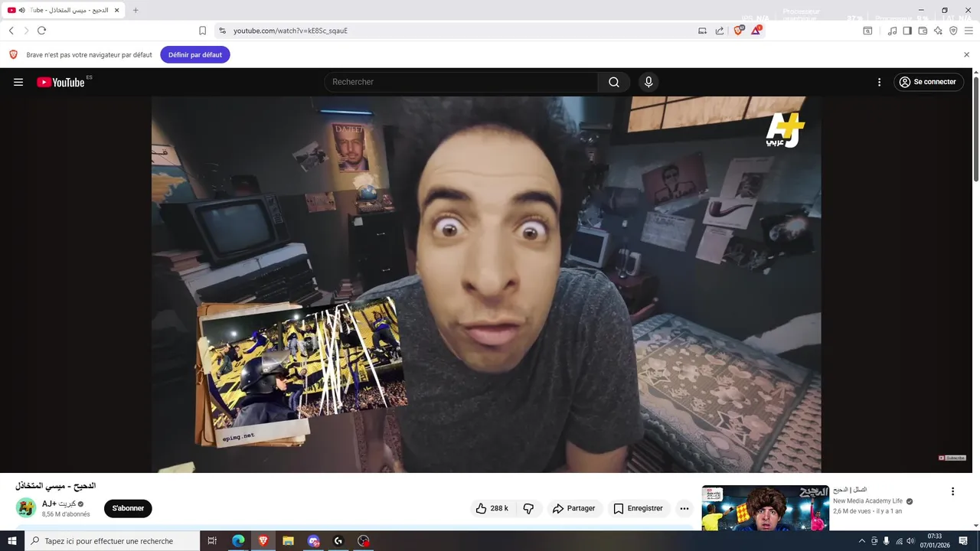Viewport: 980px width, 551px height.
Task: Open the Brave playlist music note icon
Action: tap(892, 31)
